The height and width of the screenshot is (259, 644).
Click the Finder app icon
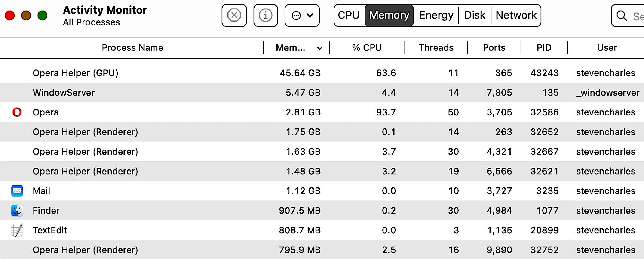click(17, 210)
